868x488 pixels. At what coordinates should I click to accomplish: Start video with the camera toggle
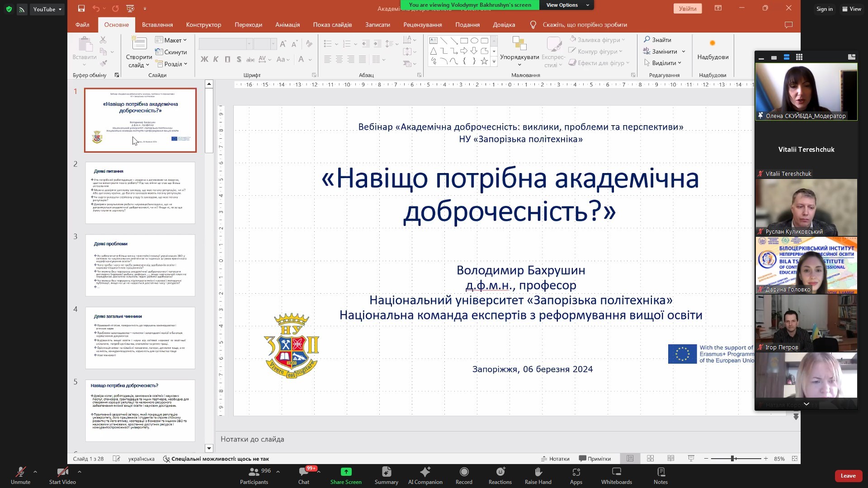point(62,472)
